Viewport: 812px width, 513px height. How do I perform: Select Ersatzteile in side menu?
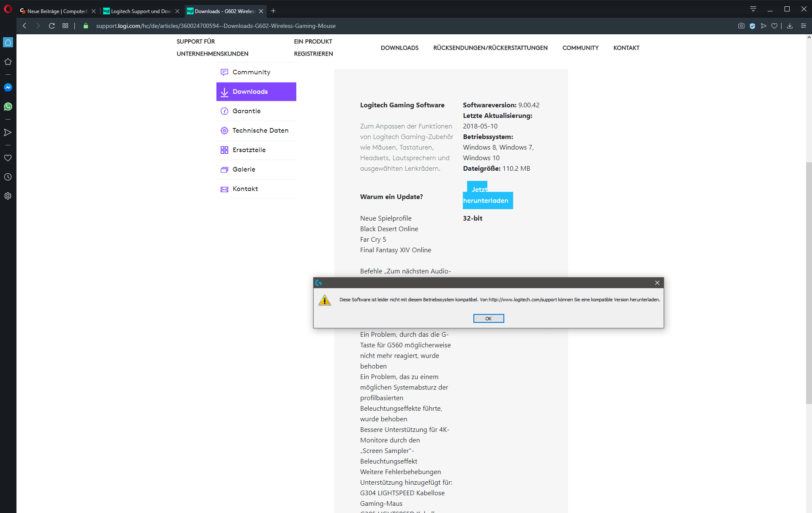[256, 150]
